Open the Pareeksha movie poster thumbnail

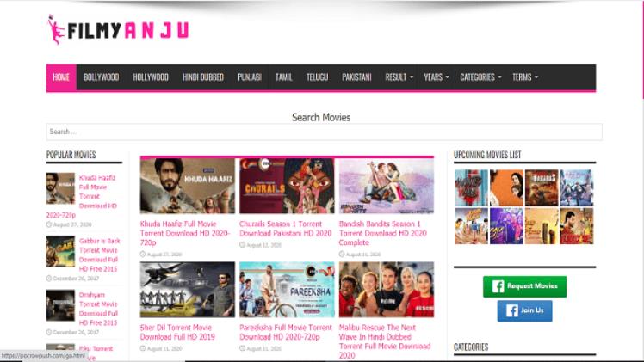(x=287, y=290)
